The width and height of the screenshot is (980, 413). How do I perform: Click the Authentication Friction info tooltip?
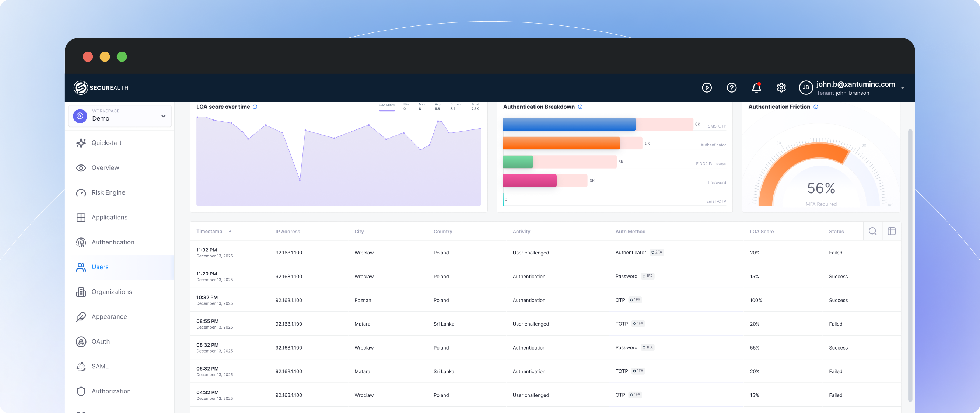(815, 107)
